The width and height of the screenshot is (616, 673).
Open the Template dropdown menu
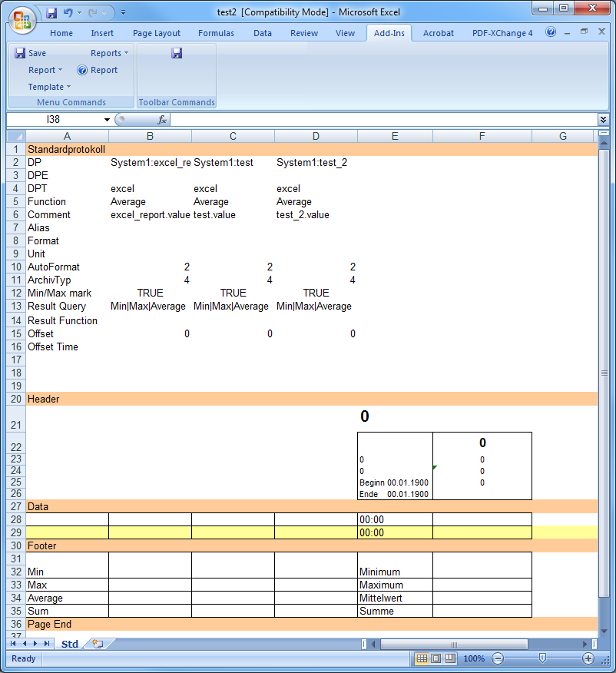pyautogui.click(x=49, y=87)
